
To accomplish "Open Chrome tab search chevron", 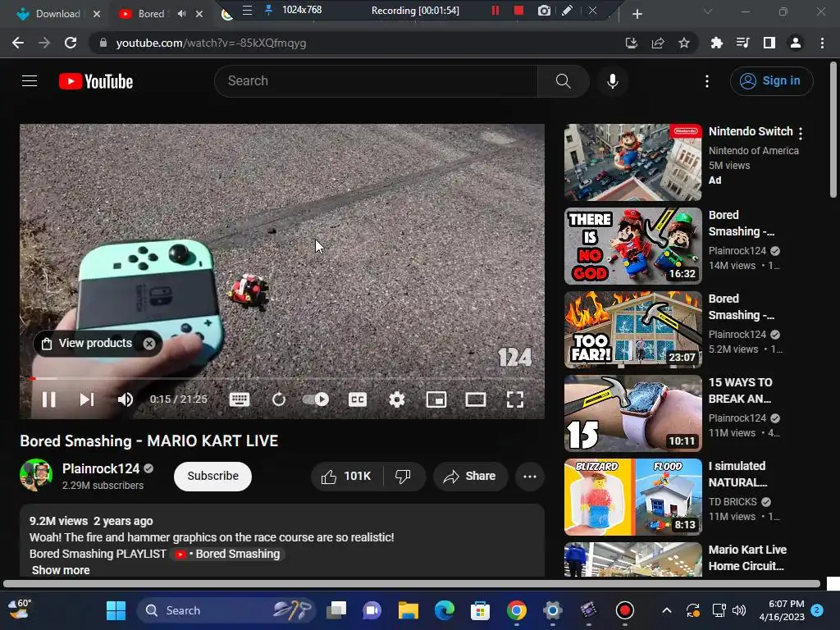I will pyautogui.click(x=708, y=11).
